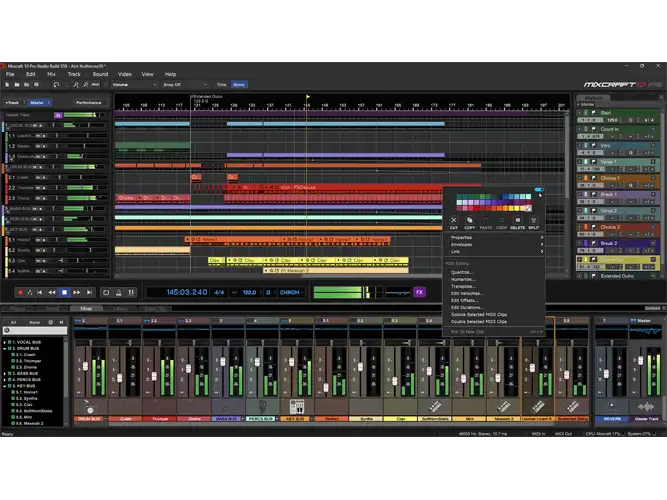Click the All button in mixer filter
The image size is (667, 500).
click(13, 322)
